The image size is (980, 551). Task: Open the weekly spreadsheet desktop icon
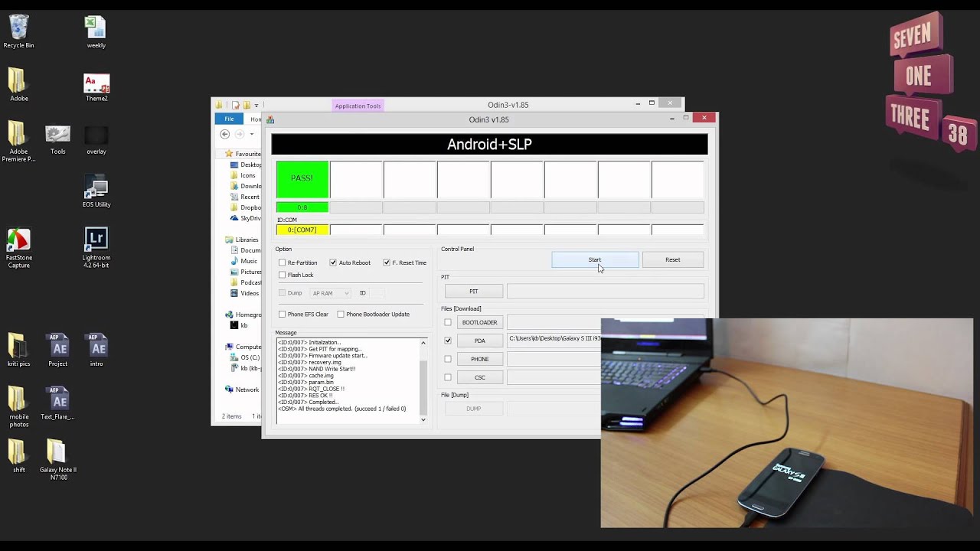pyautogui.click(x=96, y=32)
